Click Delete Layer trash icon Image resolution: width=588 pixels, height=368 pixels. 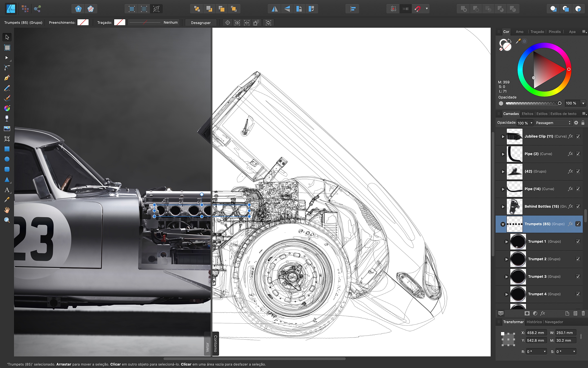pyautogui.click(x=583, y=313)
